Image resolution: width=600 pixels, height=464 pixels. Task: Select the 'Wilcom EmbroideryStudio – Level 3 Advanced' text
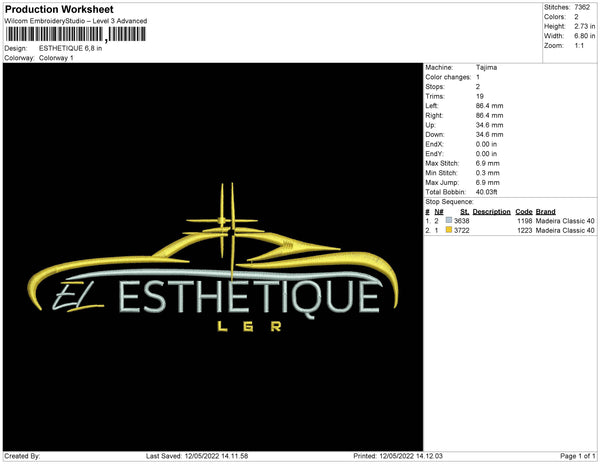[x=76, y=21]
